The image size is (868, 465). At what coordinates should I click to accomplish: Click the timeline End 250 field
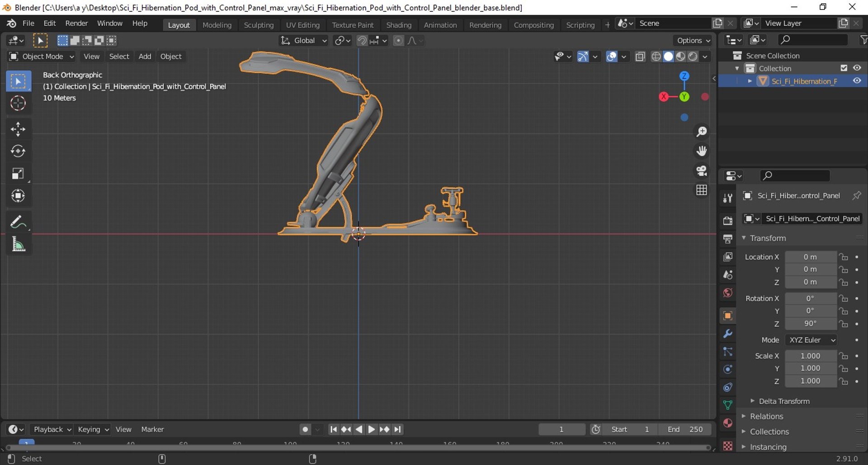tap(684, 429)
